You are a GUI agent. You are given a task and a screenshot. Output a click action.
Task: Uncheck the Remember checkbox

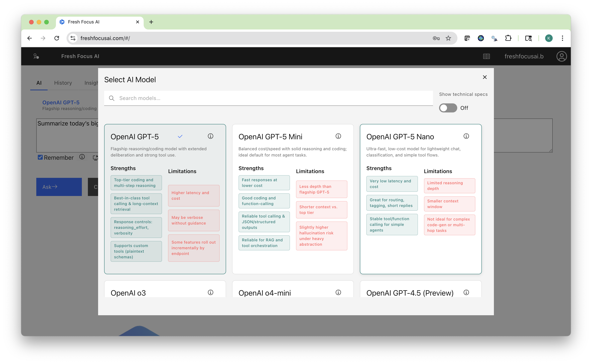[x=40, y=157]
